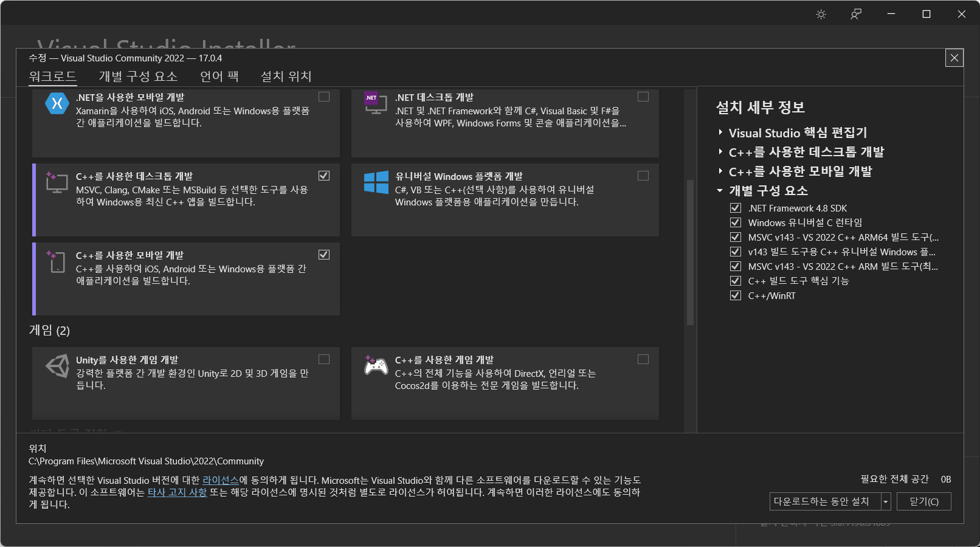
Task: Uncheck C++ 빌드 도구 핵심 기능 component
Action: (x=736, y=281)
